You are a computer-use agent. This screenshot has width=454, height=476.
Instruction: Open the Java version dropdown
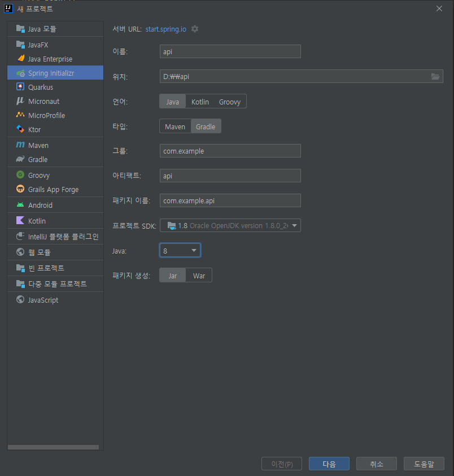(180, 251)
